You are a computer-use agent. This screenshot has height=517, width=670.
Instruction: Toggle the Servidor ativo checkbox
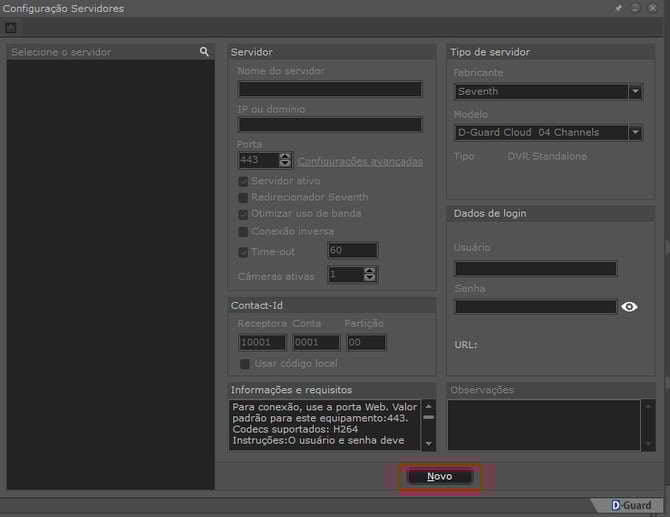click(x=243, y=181)
